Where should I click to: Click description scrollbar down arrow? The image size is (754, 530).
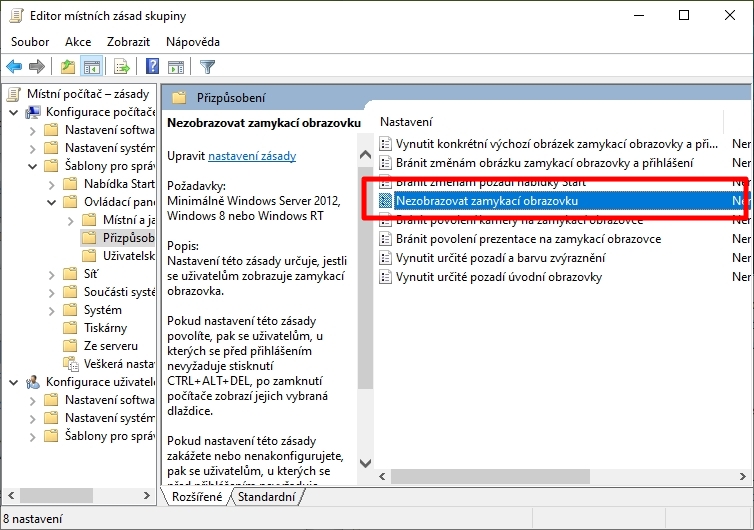pyautogui.click(x=365, y=463)
